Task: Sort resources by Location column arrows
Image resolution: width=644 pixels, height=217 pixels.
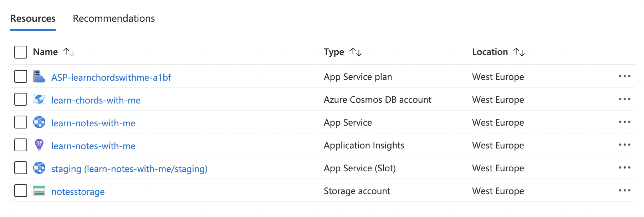Action: 519,52
